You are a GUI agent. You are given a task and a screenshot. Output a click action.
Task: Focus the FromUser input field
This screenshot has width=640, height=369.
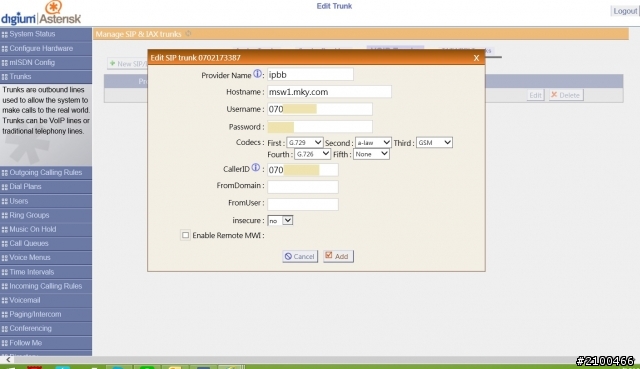coord(302,204)
